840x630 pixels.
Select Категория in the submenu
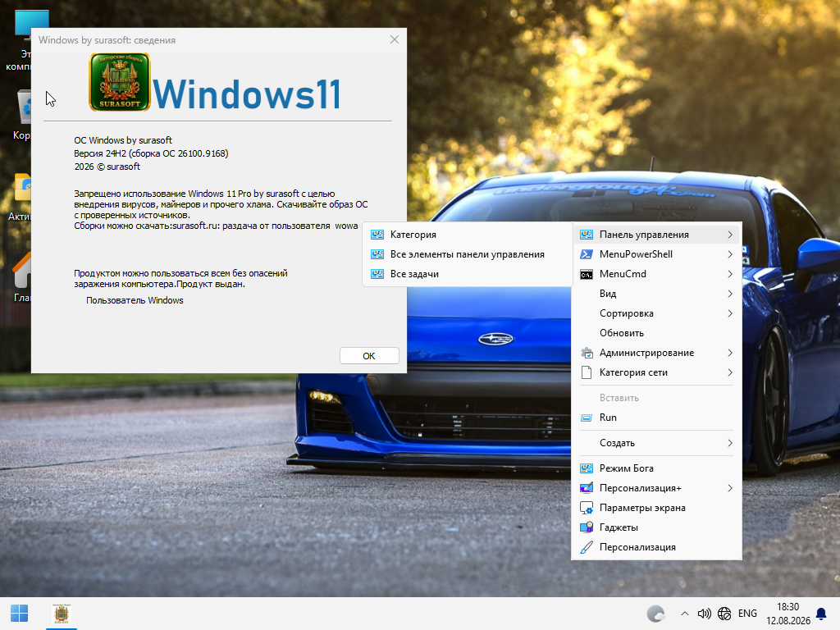(468, 235)
